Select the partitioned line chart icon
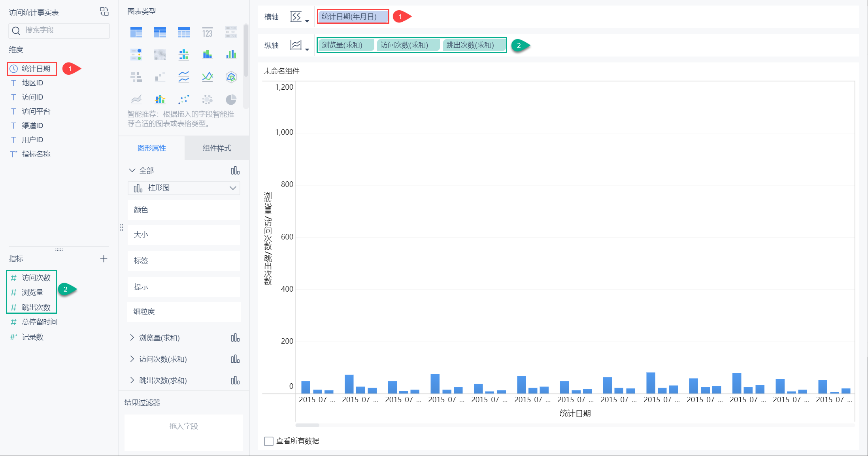Image resolution: width=868 pixels, height=456 pixels. 183,77
